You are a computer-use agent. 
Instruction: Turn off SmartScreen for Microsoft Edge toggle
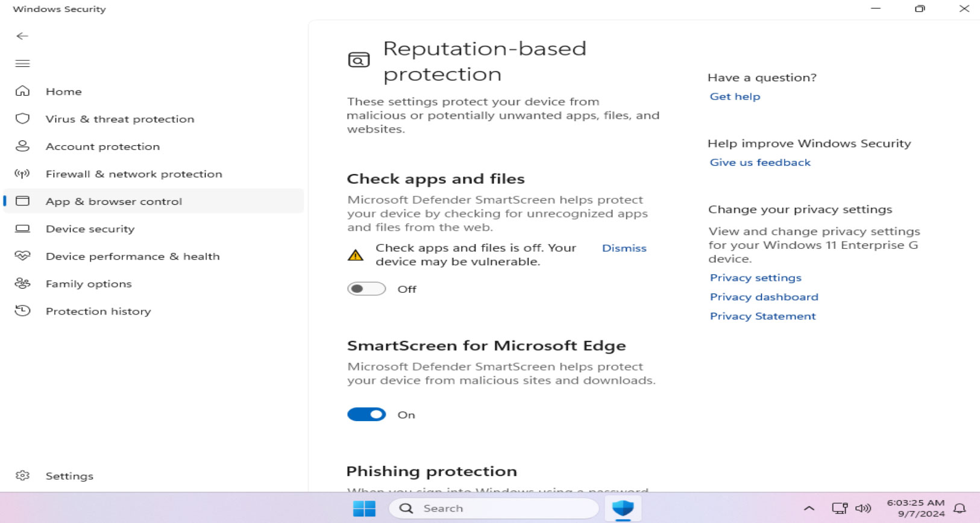click(366, 415)
